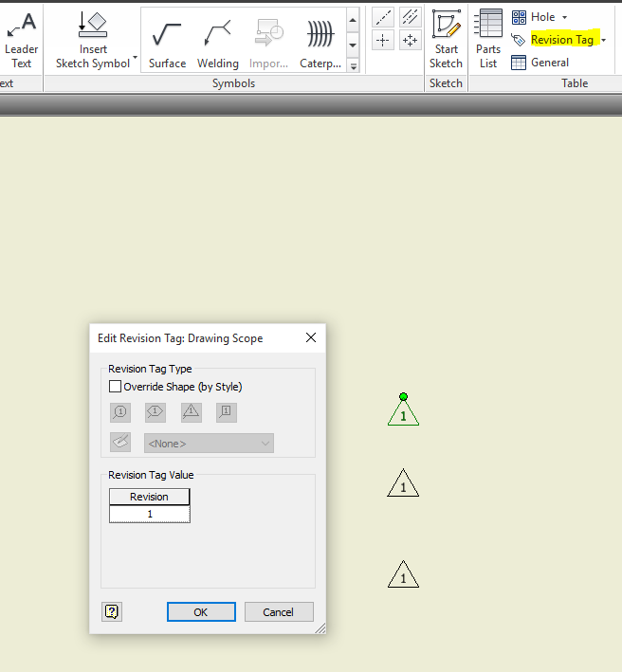Click OK in revision tag dialog
622x672 pixels.
point(201,612)
